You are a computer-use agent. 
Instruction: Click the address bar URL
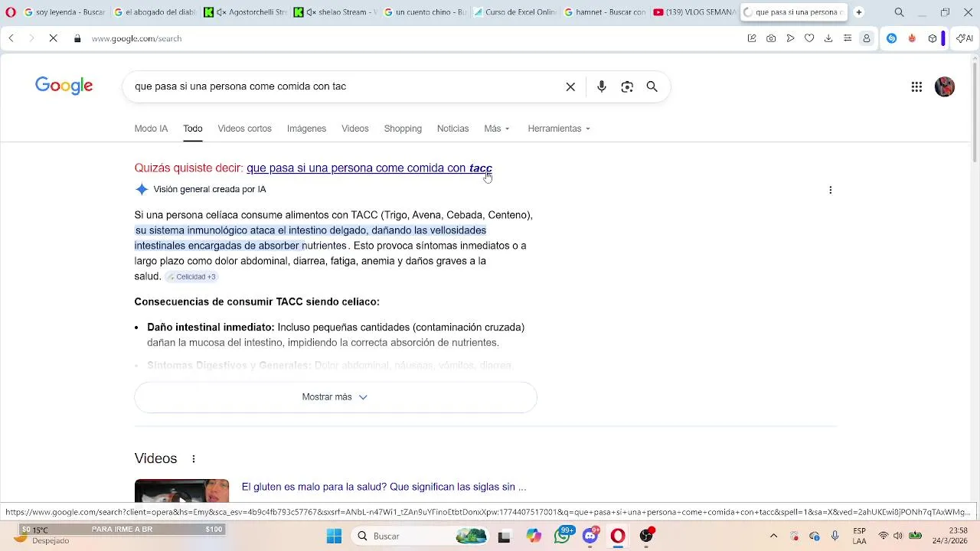(136, 38)
